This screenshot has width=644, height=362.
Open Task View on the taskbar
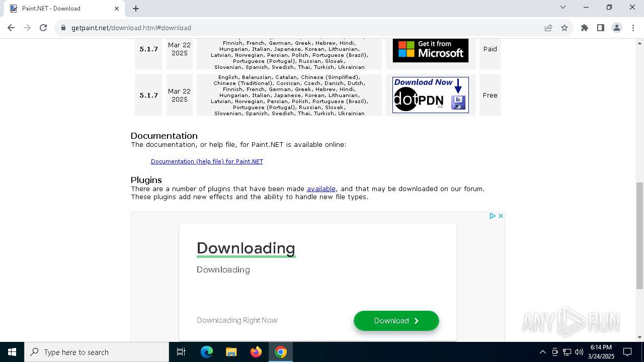(181, 352)
